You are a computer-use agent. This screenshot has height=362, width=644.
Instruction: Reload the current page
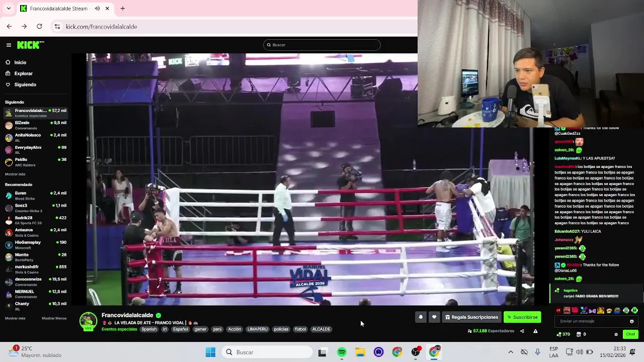point(39,26)
